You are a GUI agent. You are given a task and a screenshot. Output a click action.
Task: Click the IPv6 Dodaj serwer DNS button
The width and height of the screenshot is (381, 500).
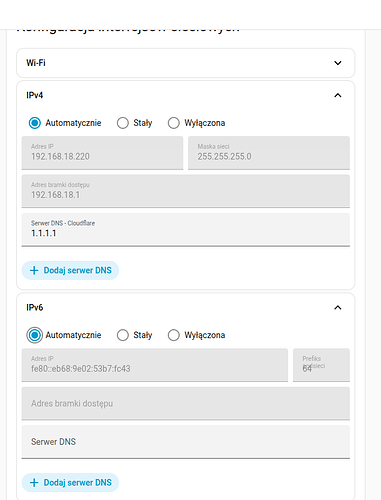tap(70, 482)
